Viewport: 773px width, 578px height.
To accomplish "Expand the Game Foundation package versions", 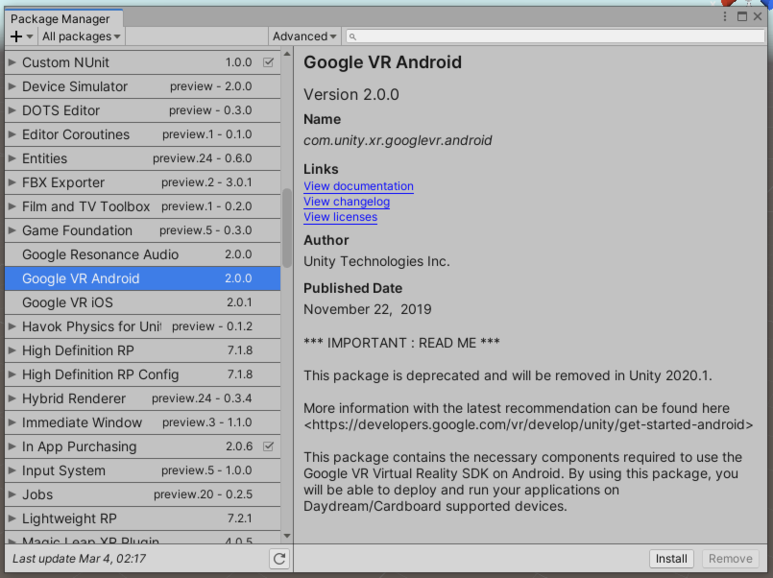I will 12,230.
